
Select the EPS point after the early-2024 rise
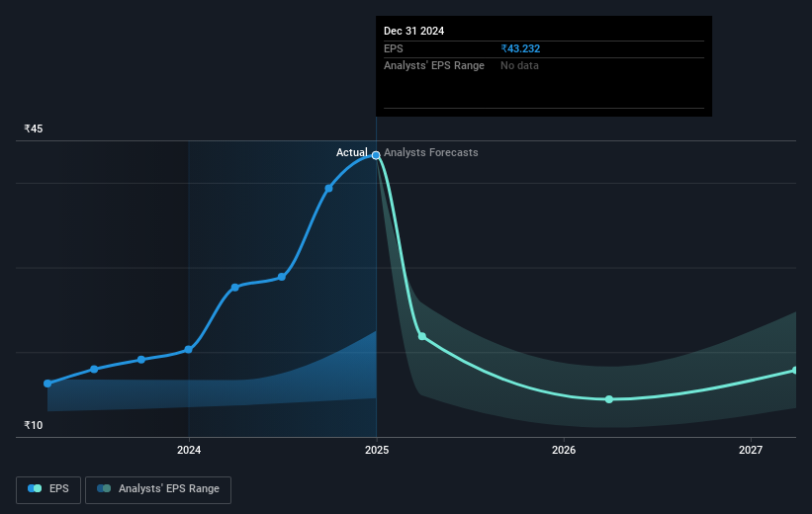click(x=235, y=288)
